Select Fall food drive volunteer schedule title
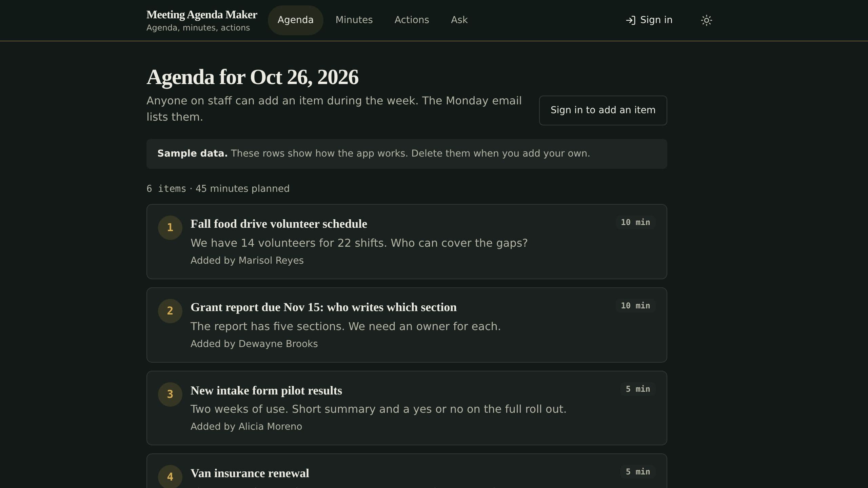868x488 pixels. point(279,224)
